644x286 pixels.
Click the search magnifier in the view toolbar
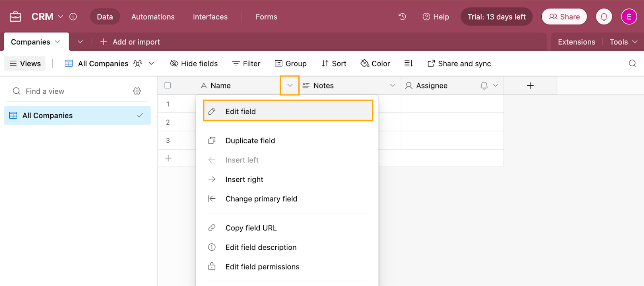pos(632,64)
